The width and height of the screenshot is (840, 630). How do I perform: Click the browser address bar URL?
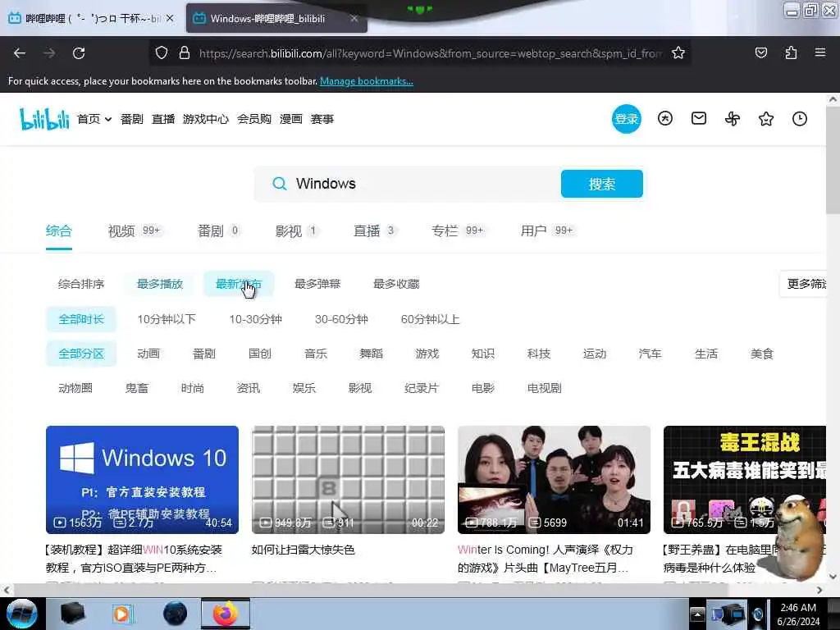click(x=430, y=53)
